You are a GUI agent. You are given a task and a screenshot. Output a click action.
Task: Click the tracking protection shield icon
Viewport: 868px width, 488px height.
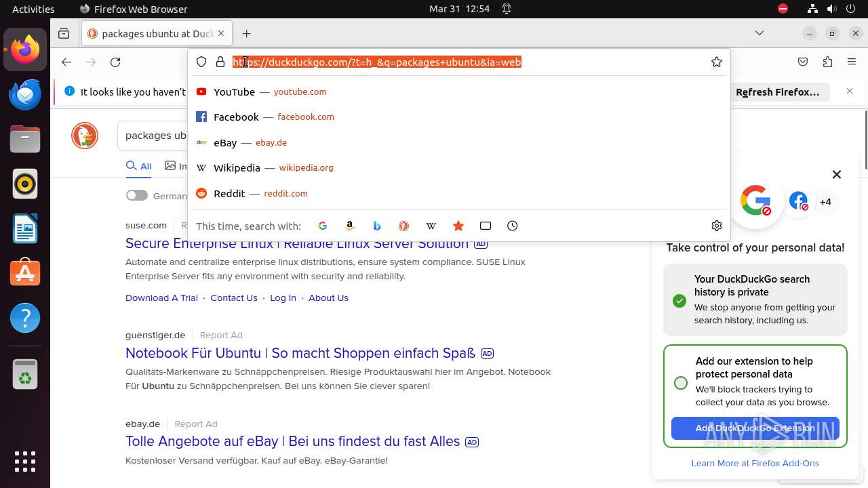click(x=201, y=62)
